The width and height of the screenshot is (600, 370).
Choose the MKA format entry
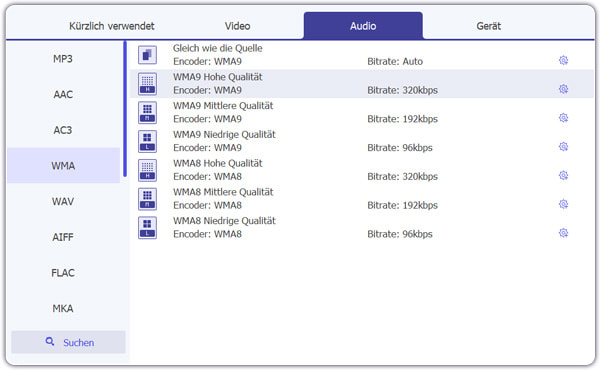tap(63, 308)
